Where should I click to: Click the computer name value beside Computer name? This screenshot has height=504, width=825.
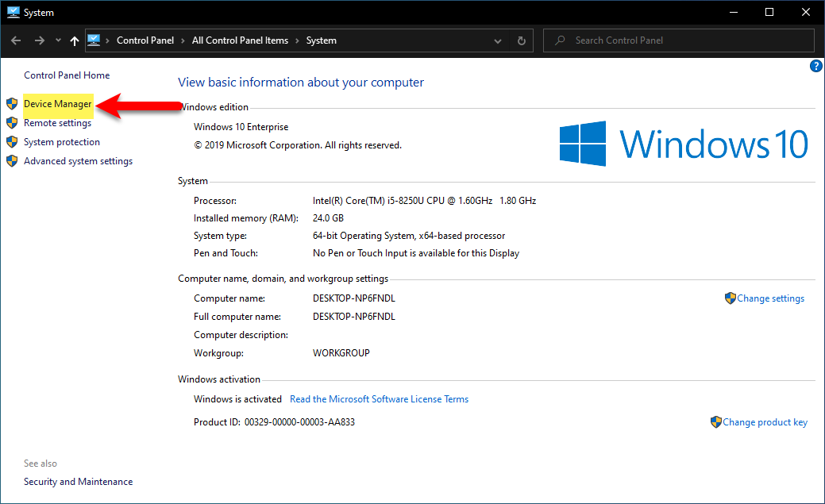353,298
